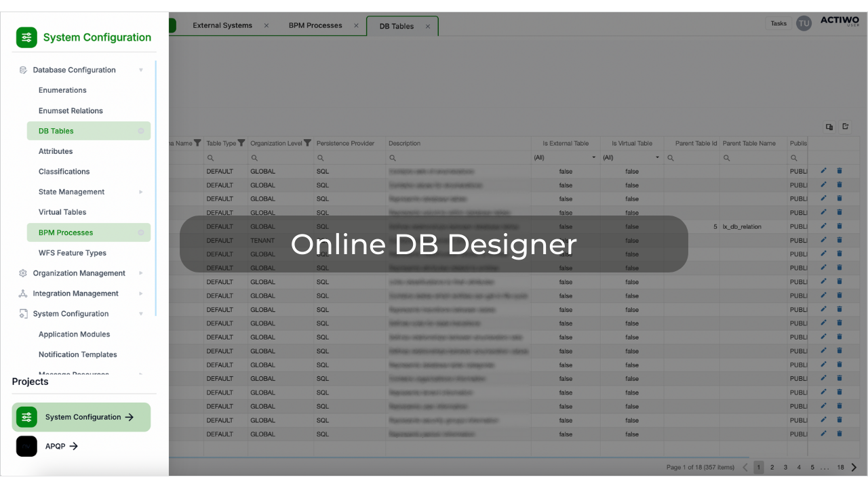Click the Table Type search filter field
The width and height of the screenshot is (868, 488).
click(226, 157)
